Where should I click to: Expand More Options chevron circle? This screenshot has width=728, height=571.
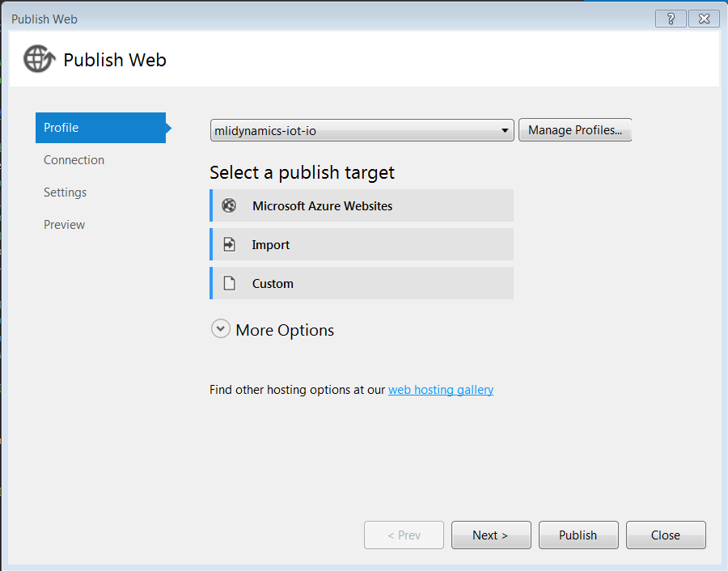tap(221, 328)
